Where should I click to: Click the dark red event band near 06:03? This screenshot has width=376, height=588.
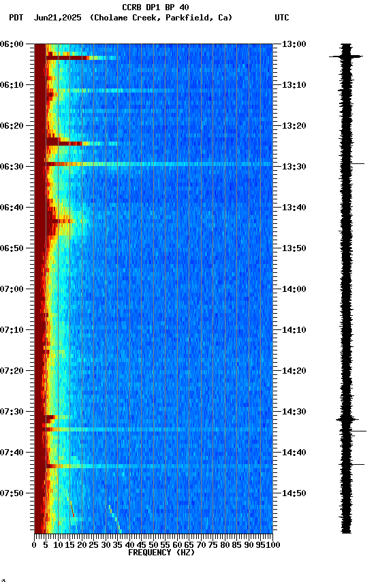point(67,58)
